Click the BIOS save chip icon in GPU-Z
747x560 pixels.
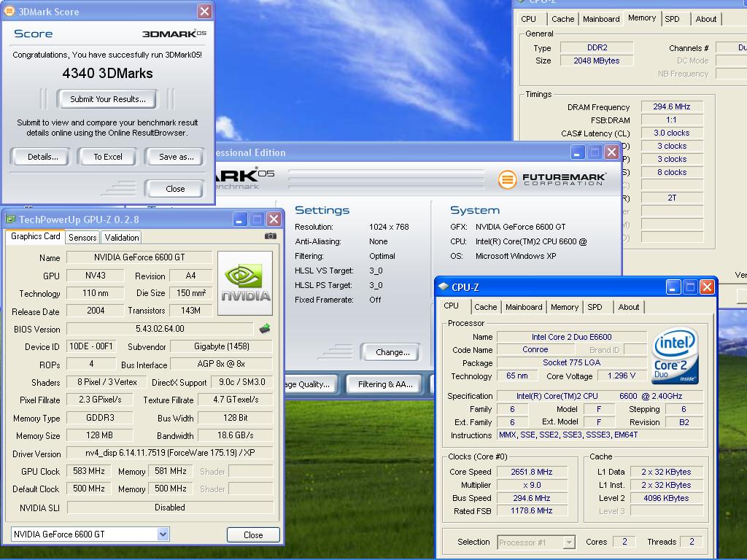tap(265, 328)
